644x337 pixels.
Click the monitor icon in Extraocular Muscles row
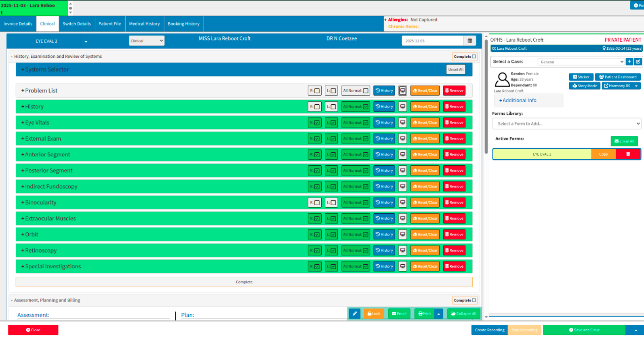point(402,218)
